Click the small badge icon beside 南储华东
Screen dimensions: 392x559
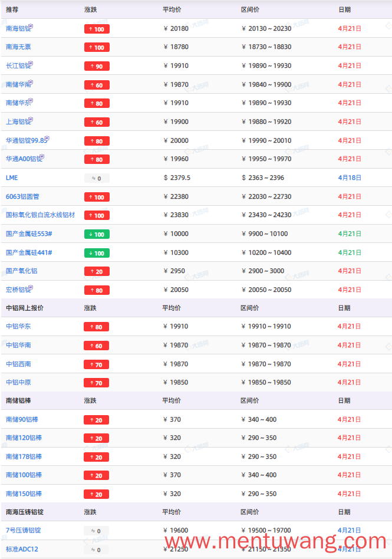pos(31,100)
